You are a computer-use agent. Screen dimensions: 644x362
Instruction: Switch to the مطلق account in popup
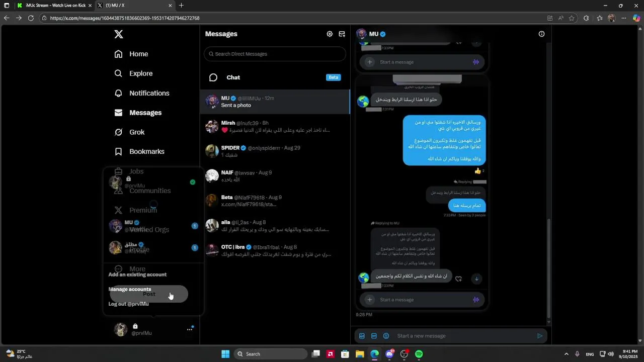pos(153,247)
